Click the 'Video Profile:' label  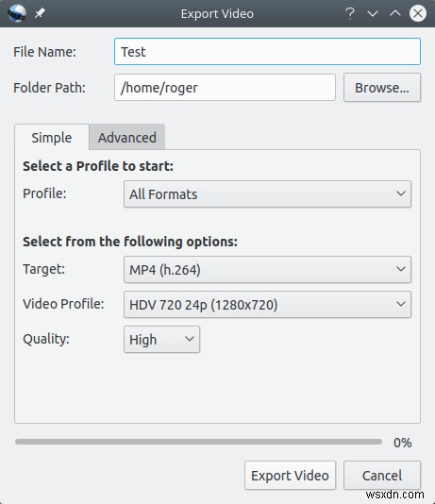pyautogui.click(x=63, y=304)
